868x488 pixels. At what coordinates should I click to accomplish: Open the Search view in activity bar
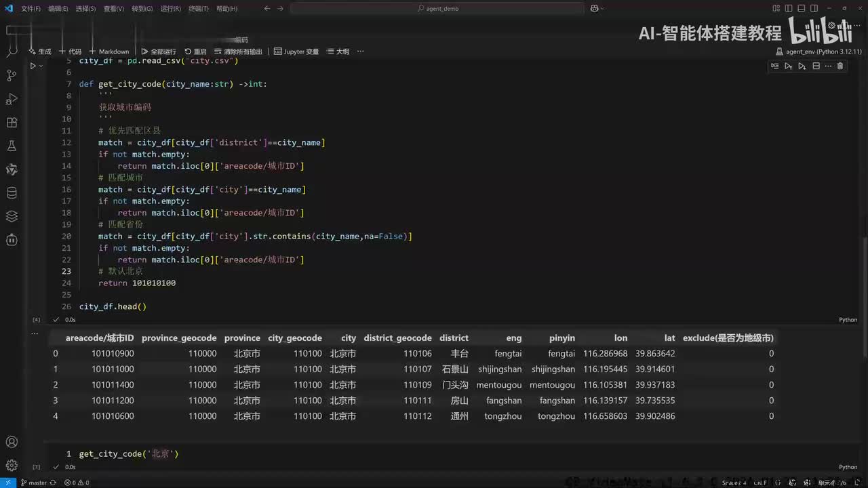tap(12, 52)
